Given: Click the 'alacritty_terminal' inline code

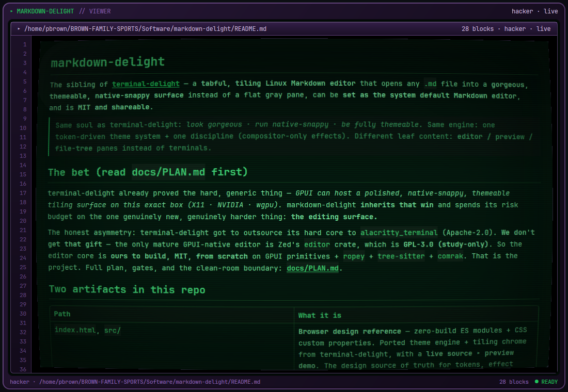Looking at the screenshot, I should point(399,233).
